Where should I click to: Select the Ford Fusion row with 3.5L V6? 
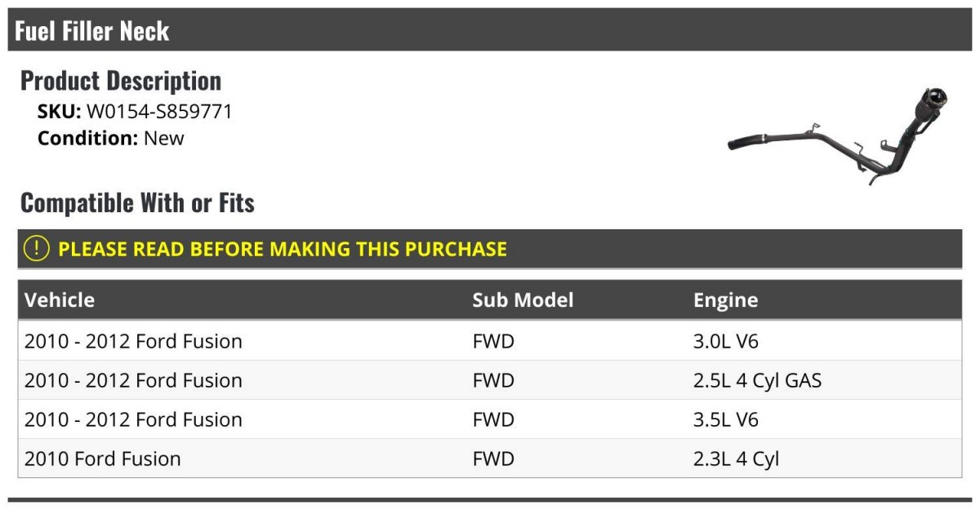pyautogui.click(x=490, y=419)
